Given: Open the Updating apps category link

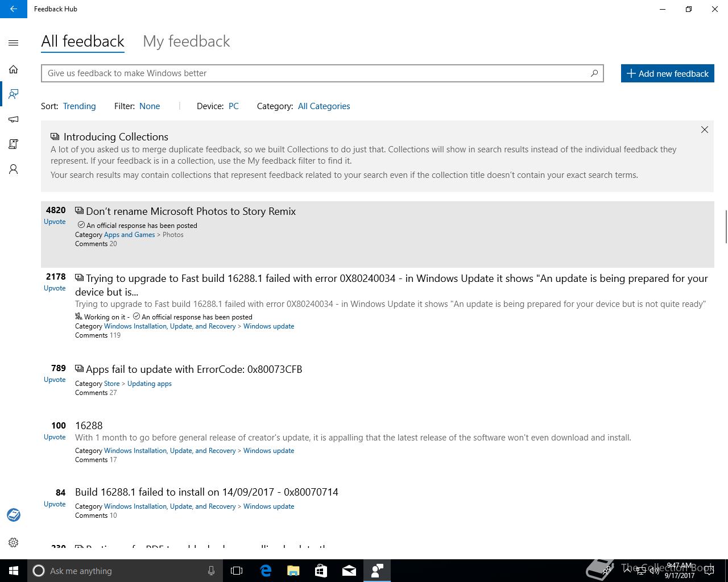Looking at the screenshot, I should [x=150, y=384].
